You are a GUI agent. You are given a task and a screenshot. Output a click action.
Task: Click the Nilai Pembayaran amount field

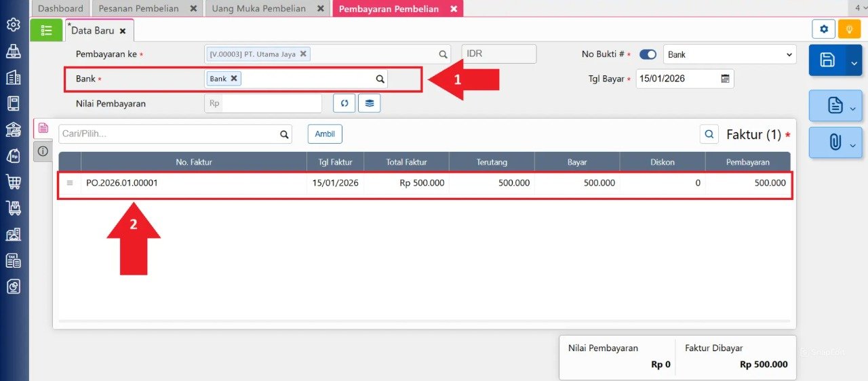click(272, 103)
